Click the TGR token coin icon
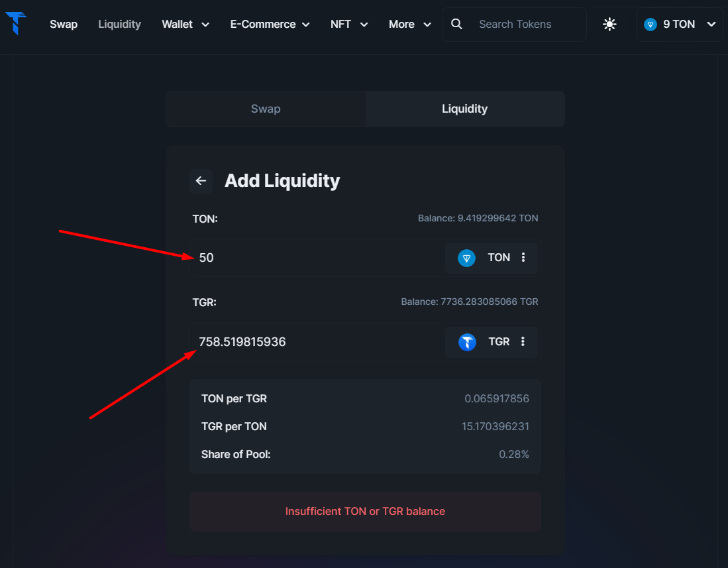Screen dimensions: 728x568 467,342
